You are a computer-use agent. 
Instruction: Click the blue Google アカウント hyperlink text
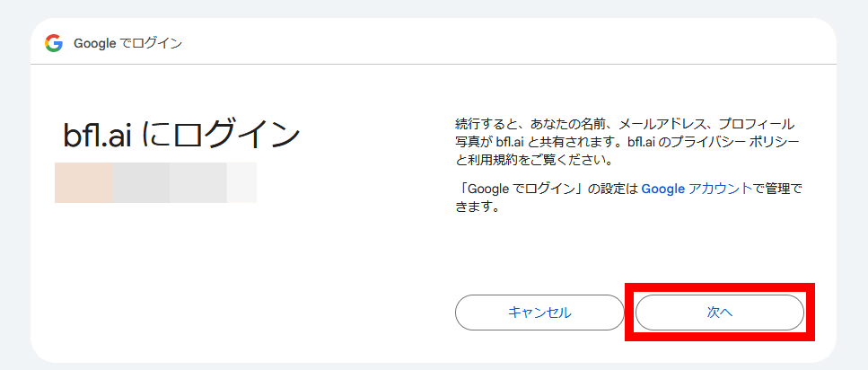point(697,189)
